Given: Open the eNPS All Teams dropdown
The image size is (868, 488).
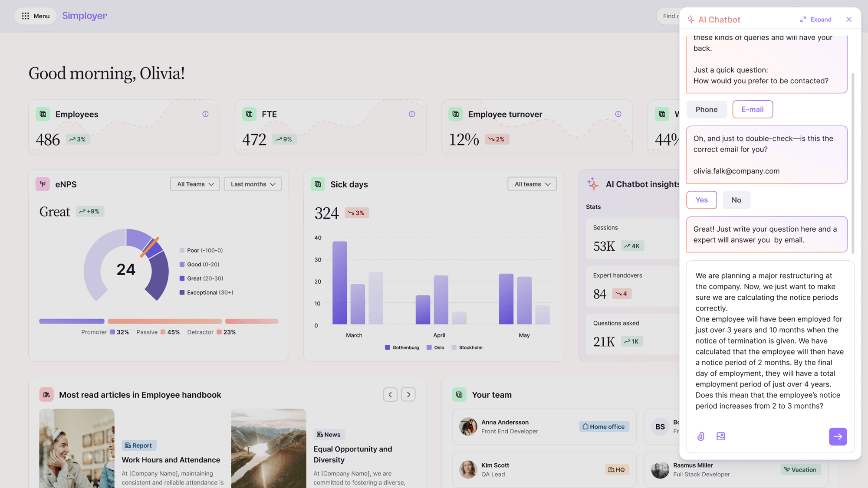Looking at the screenshot, I should pos(195,184).
